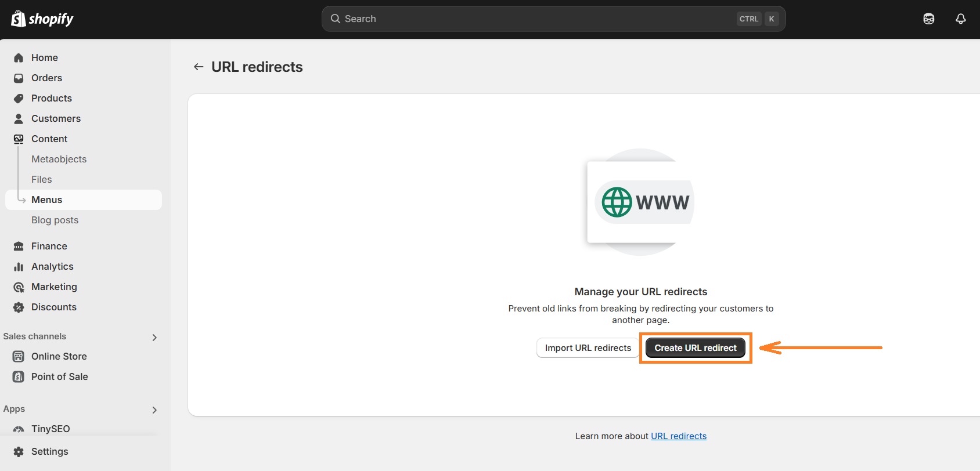
Task: Go back using the arrow beside URL redirects
Action: (x=199, y=67)
